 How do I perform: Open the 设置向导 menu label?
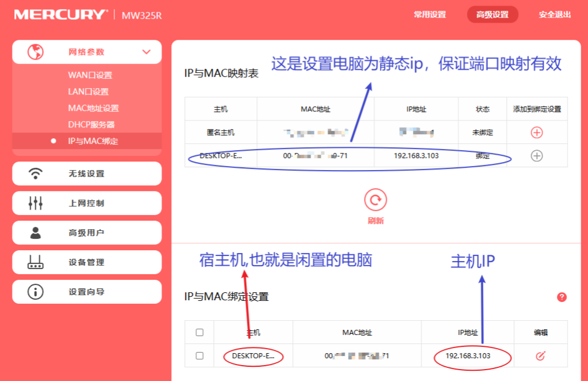[86, 292]
